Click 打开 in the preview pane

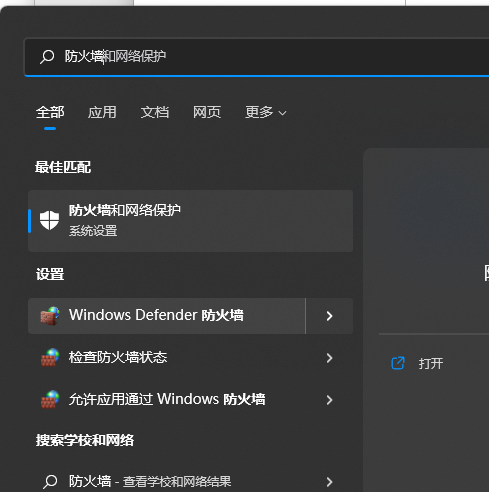[x=431, y=363]
